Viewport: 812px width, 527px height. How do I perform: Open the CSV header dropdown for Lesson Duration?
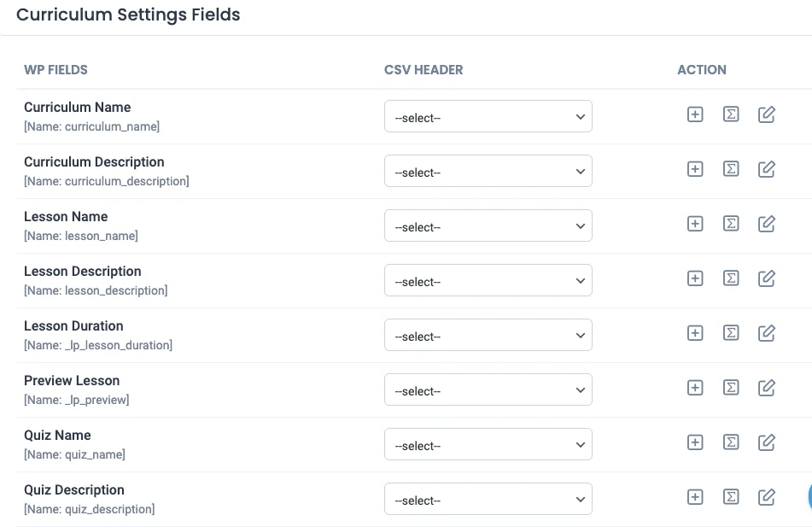click(488, 336)
